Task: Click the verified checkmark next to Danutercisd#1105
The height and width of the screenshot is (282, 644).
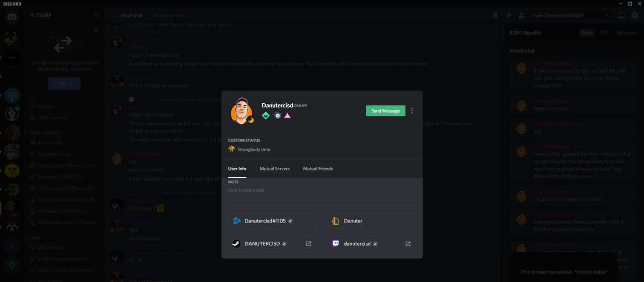Action: (290, 221)
